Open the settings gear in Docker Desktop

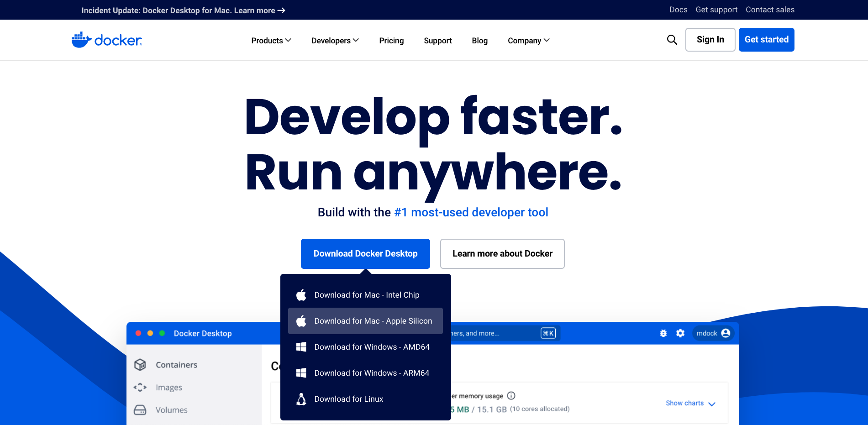pos(680,333)
